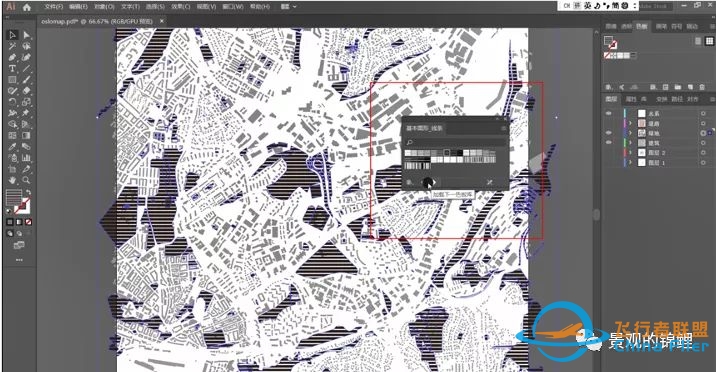Open swatch libraries menu in floating panel
Screen dimensions: 716x372
click(x=410, y=183)
